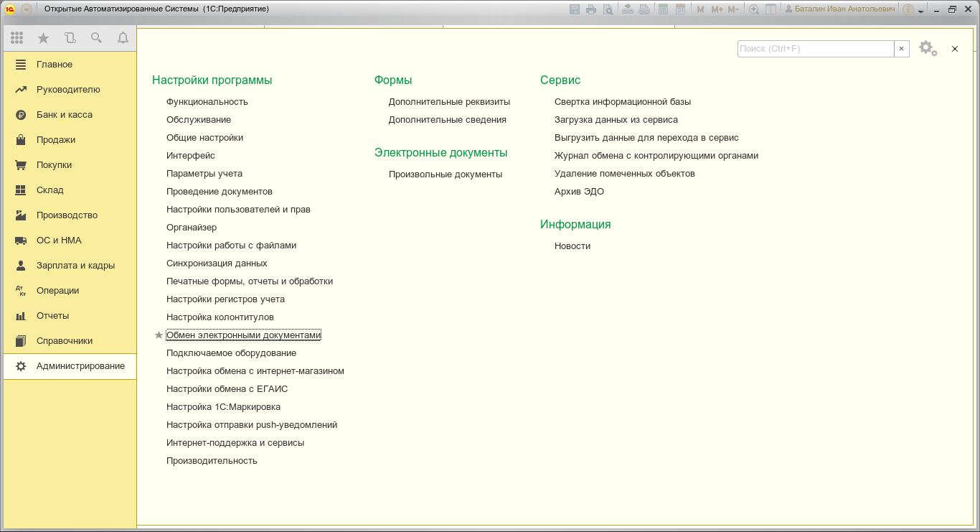Open navigation settings gear icon
Screen dimensions: 980x532
tap(928, 49)
